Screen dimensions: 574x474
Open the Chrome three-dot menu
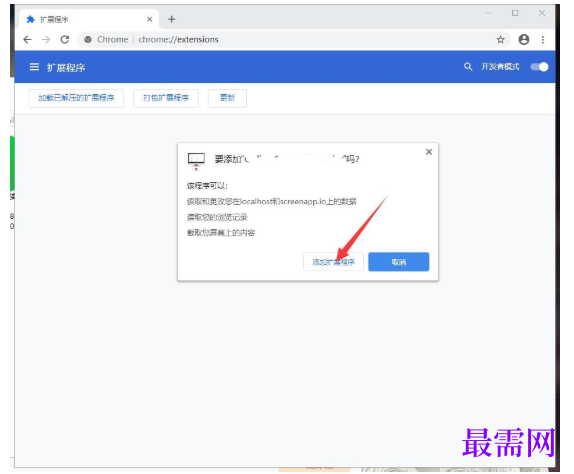pos(543,40)
